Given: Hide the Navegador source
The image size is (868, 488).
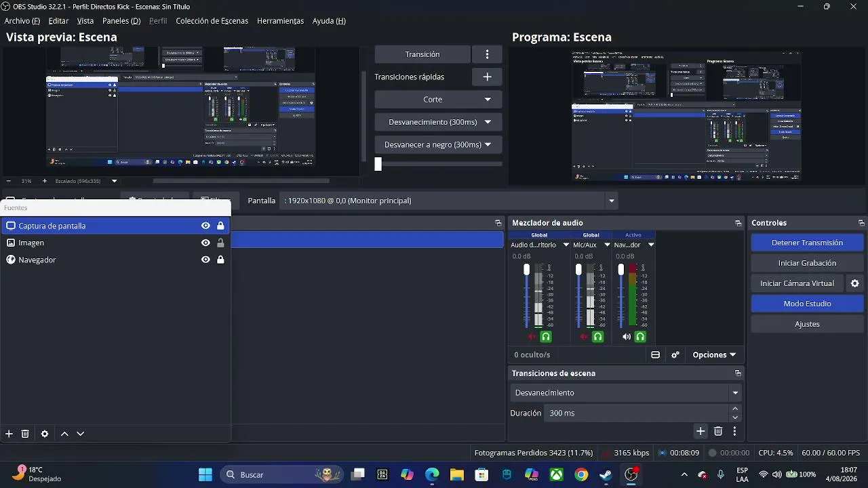Looking at the screenshot, I should (x=205, y=260).
